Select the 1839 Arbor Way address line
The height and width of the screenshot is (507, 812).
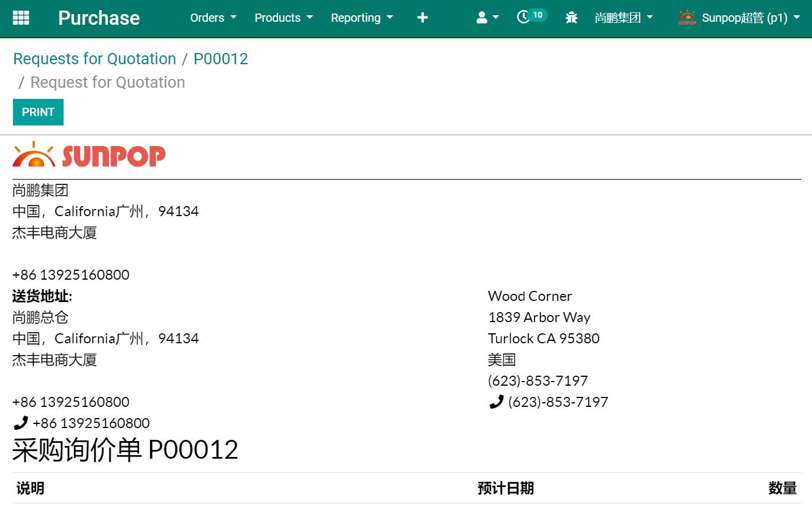539,317
